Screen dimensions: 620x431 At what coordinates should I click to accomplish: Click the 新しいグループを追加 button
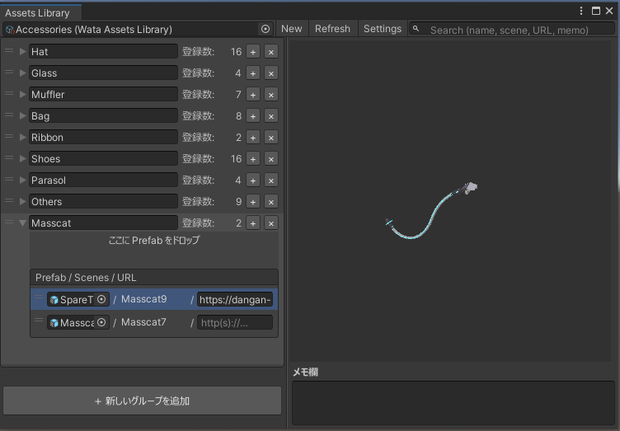[142, 401]
